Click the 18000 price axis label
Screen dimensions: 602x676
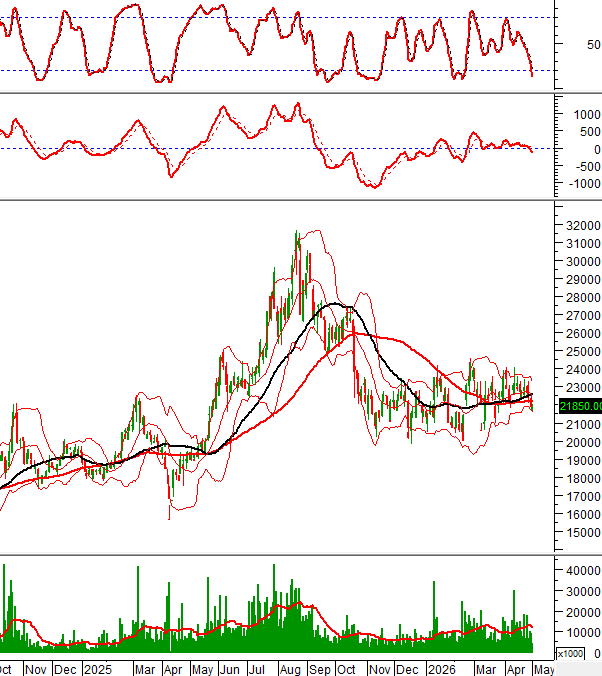pos(583,479)
